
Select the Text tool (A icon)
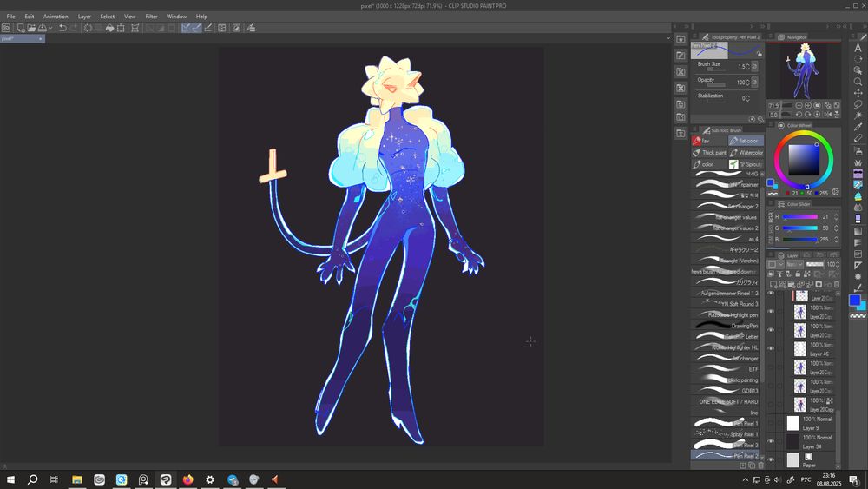pyautogui.click(x=858, y=48)
